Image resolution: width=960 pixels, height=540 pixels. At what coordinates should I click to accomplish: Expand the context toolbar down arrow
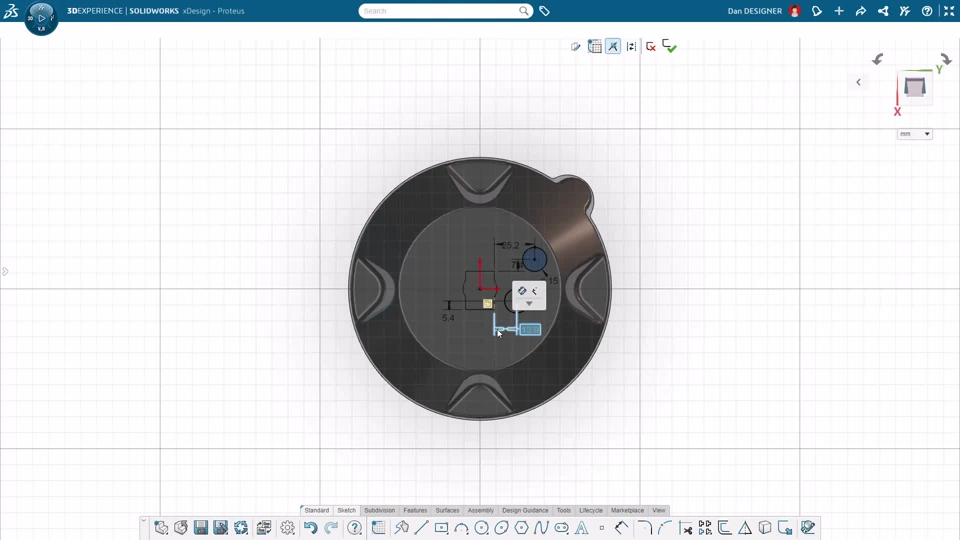tap(529, 304)
